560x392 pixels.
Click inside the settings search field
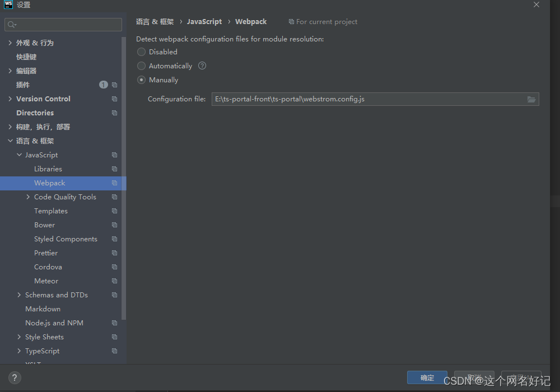click(x=63, y=25)
